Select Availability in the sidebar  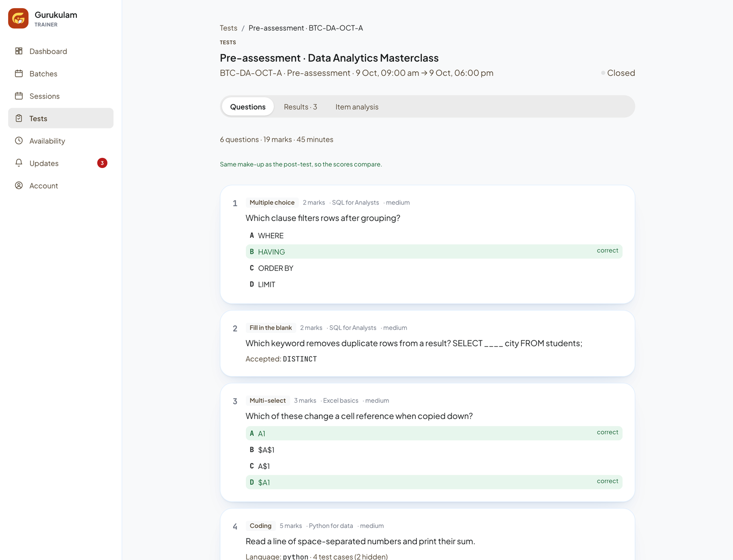tap(61, 141)
